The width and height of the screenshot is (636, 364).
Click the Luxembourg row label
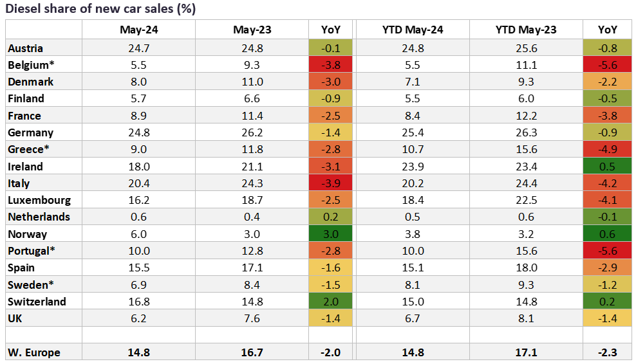(x=39, y=200)
